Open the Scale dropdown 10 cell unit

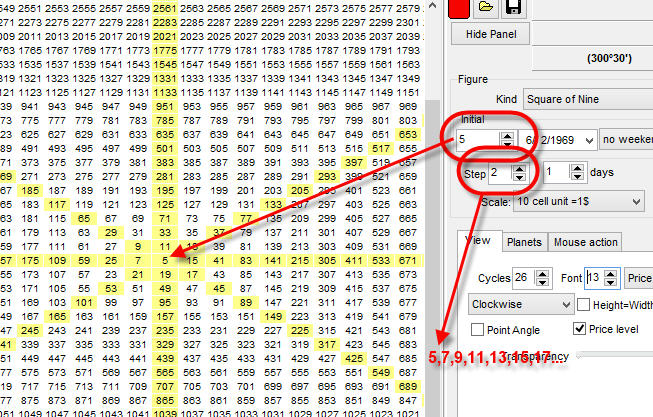[578, 202]
